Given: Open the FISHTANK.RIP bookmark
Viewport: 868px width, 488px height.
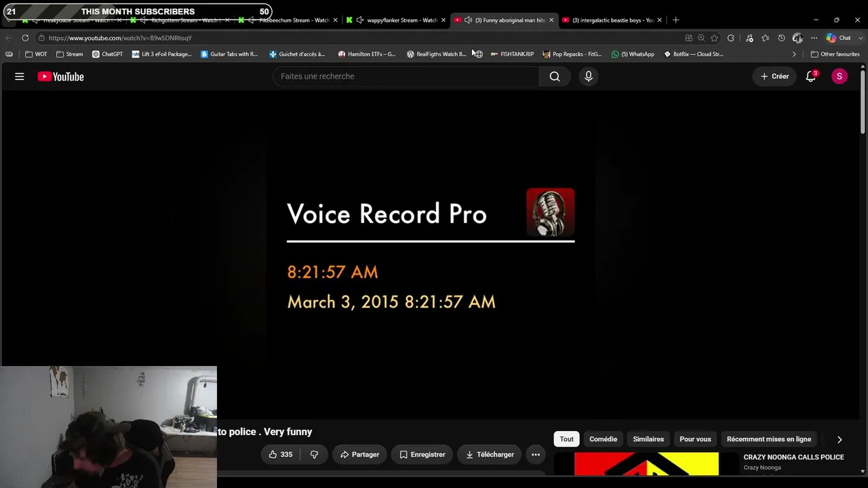Looking at the screenshot, I should (512, 54).
